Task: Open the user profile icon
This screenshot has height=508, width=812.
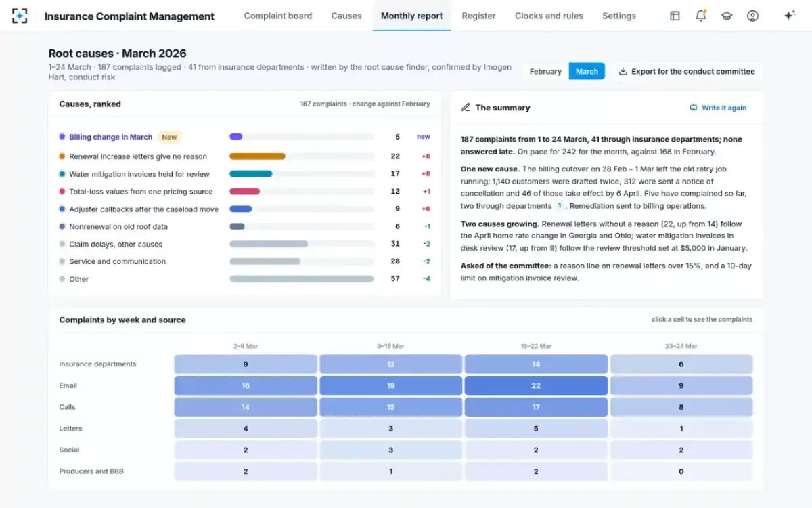Action: (x=752, y=16)
